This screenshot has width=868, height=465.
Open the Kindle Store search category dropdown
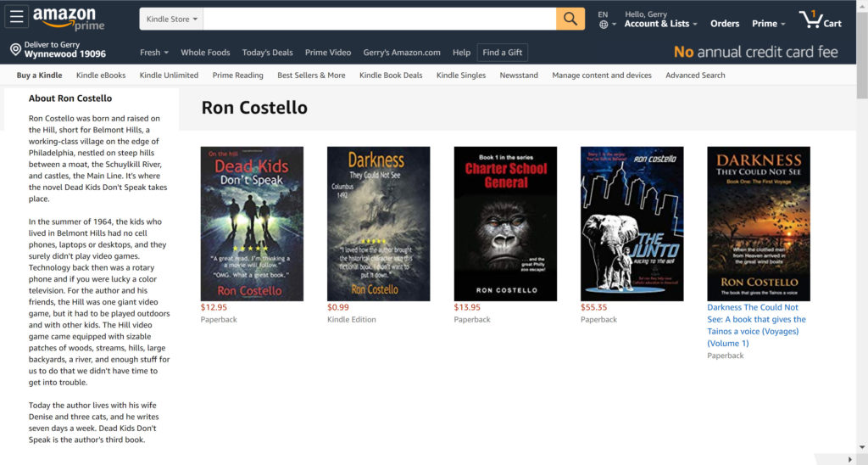pyautogui.click(x=171, y=19)
